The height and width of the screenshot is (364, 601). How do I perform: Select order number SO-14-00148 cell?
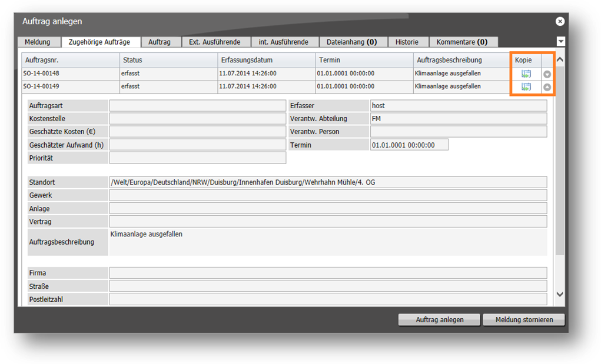point(71,74)
